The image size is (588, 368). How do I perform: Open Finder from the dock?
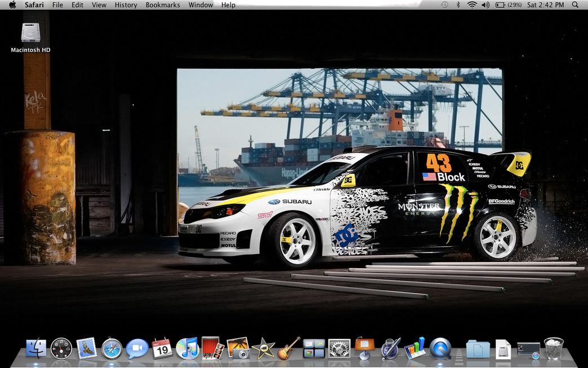[x=36, y=348]
